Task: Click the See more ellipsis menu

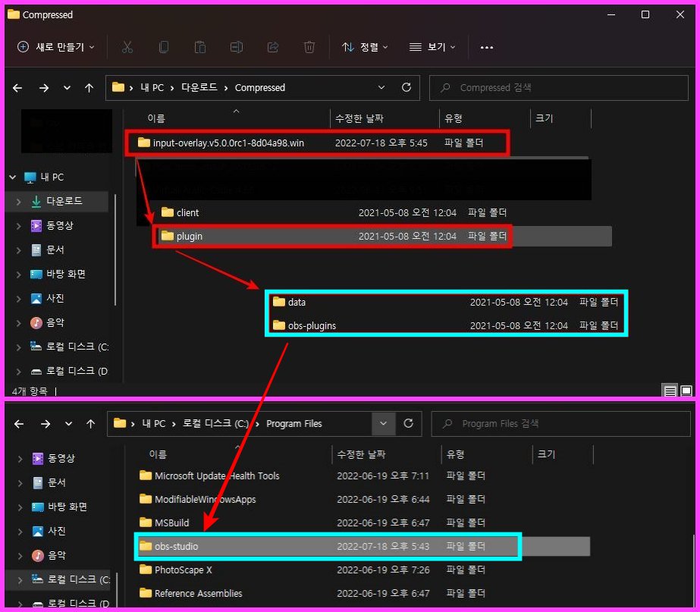Action: click(x=486, y=47)
